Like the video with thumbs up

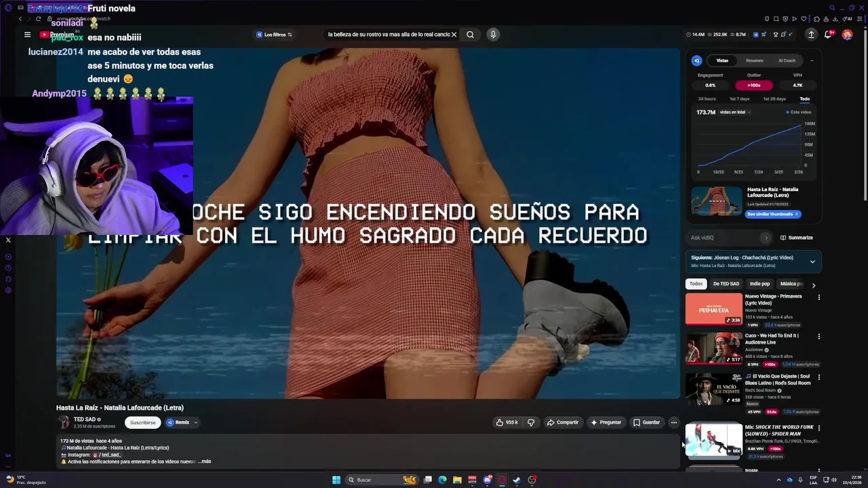click(x=508, y=422)
